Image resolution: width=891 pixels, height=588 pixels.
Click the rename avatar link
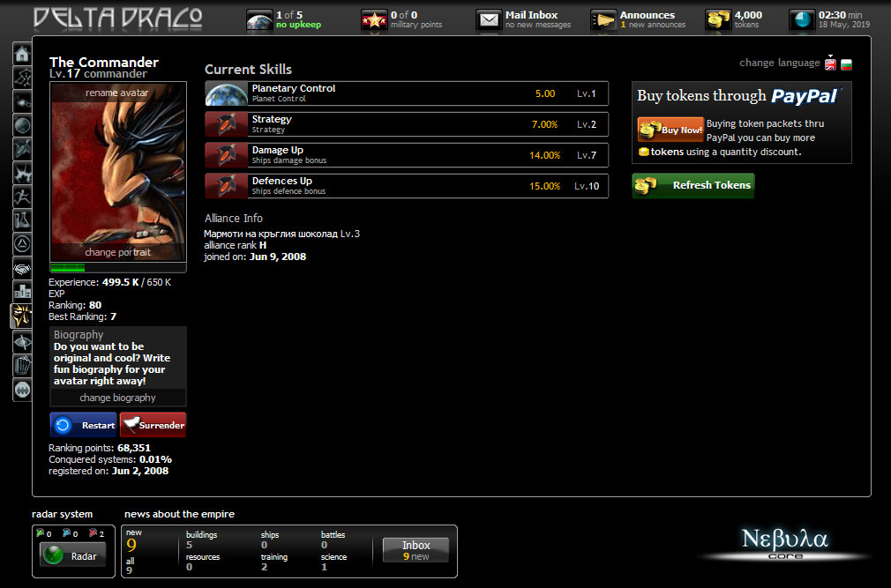pyautogui.click(x=117, y=93)
